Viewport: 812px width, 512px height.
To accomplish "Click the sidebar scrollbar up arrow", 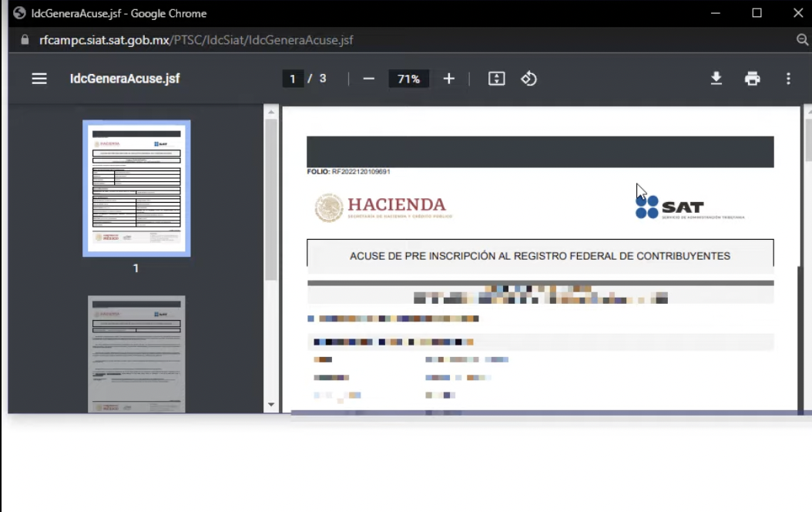I will 271,111.
